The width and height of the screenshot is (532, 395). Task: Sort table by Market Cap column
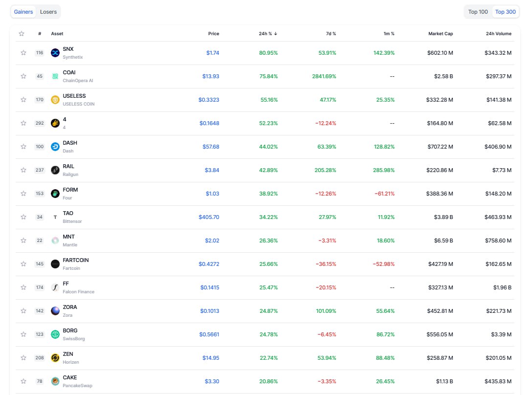pos(440,34)
